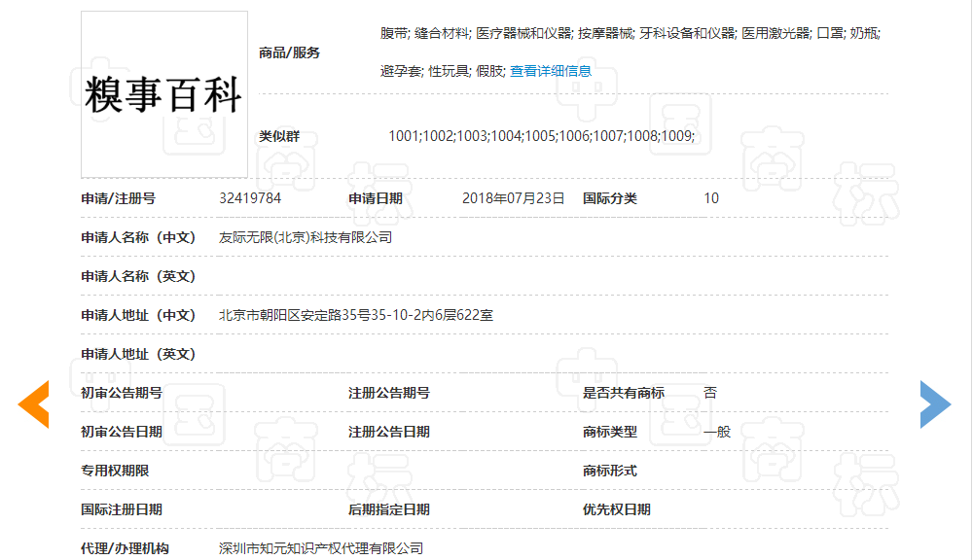Click applicant name 友际无限(北京)科技有限公司
This screenshot has width=973, height=560.
[x=307, y=236]
